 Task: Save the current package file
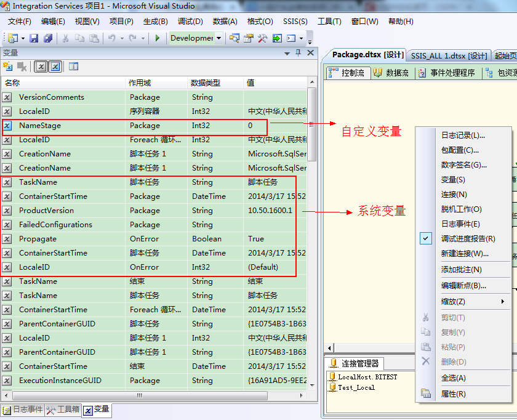pyautogui.click(x=34, y=38)
